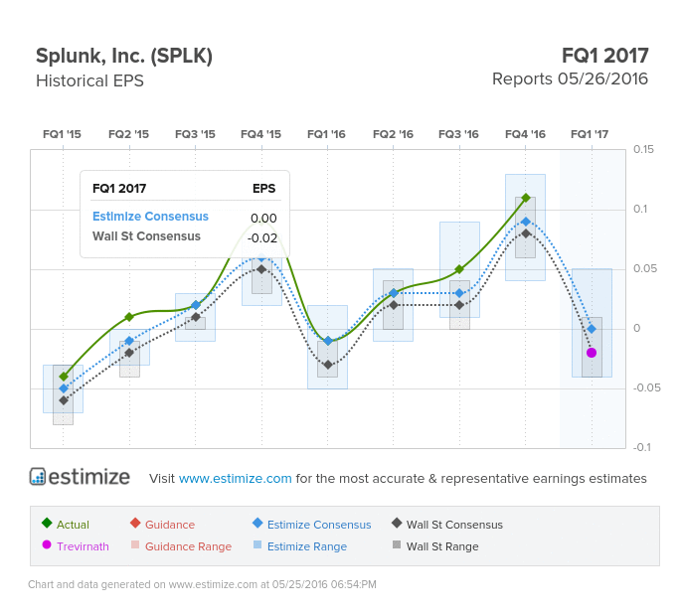The height and width of the screenshot is (616, 681).
Task: Click Estimize Consensus in the tooltip
Action: 150,217
